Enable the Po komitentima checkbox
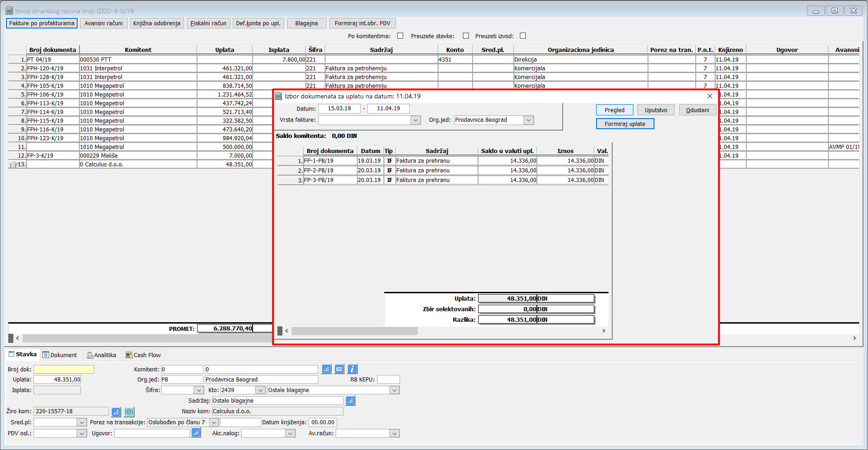Image resolution: width=868 pixels, height=450 pixels. pyautogui.click(x=400, y=36)
